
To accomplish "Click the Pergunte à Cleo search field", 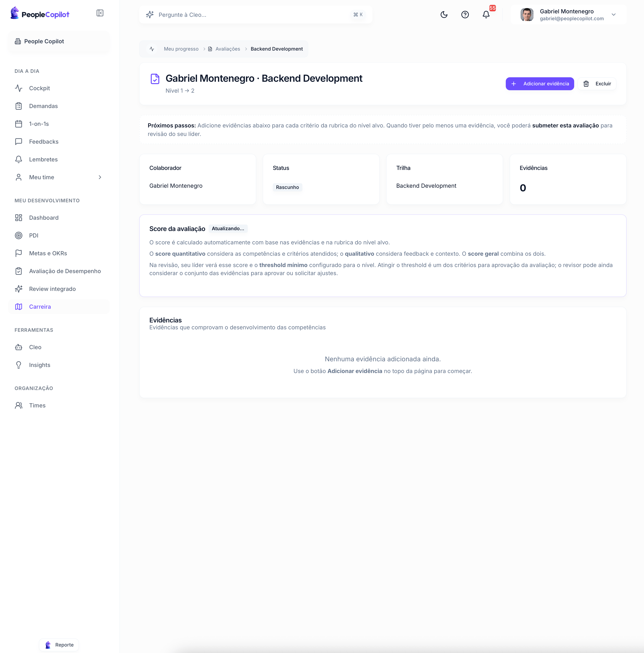I will [x=256, y=15].
